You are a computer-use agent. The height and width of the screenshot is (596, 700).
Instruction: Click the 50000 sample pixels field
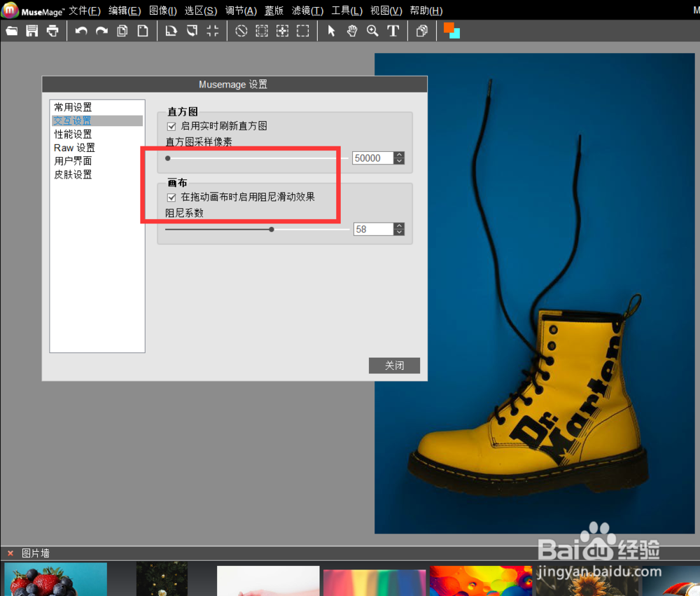coord(373,158)
